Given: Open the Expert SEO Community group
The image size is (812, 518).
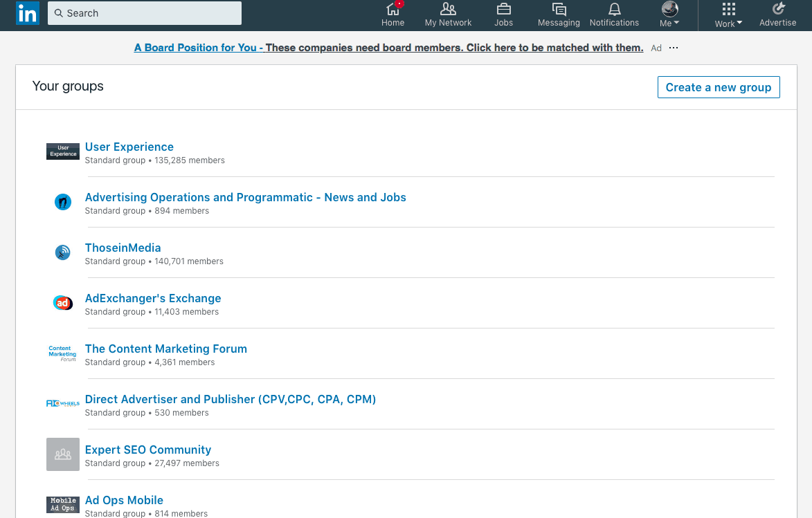Looking at the screenshot, I should coord(148,450).
